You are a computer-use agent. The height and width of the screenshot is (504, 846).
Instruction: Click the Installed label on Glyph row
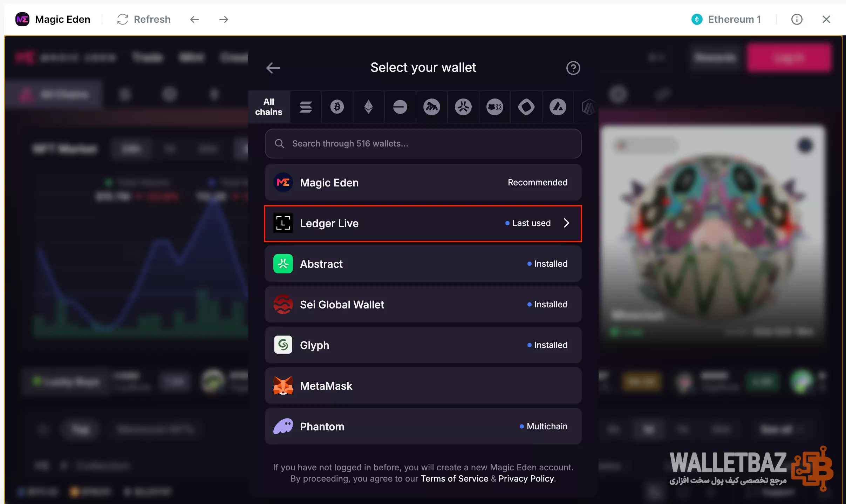tap(551, 345)
